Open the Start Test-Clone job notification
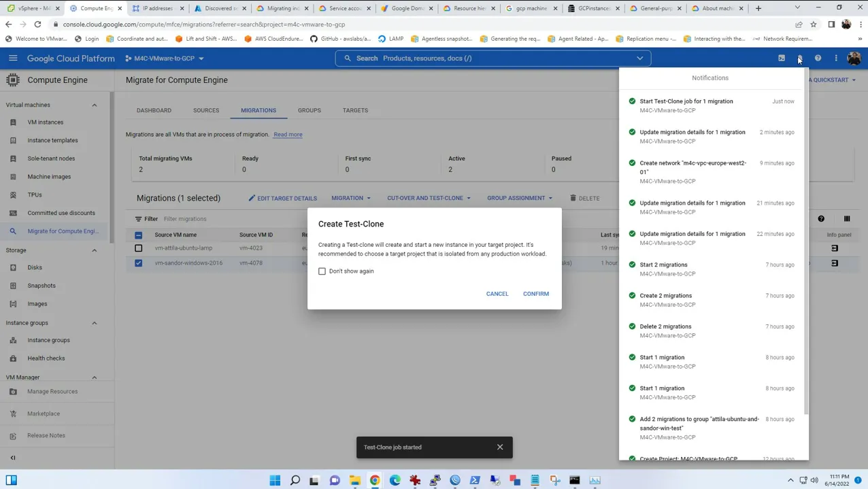This screenshot has height=489, width=868. pyautogui.click(x=712, y=105)
